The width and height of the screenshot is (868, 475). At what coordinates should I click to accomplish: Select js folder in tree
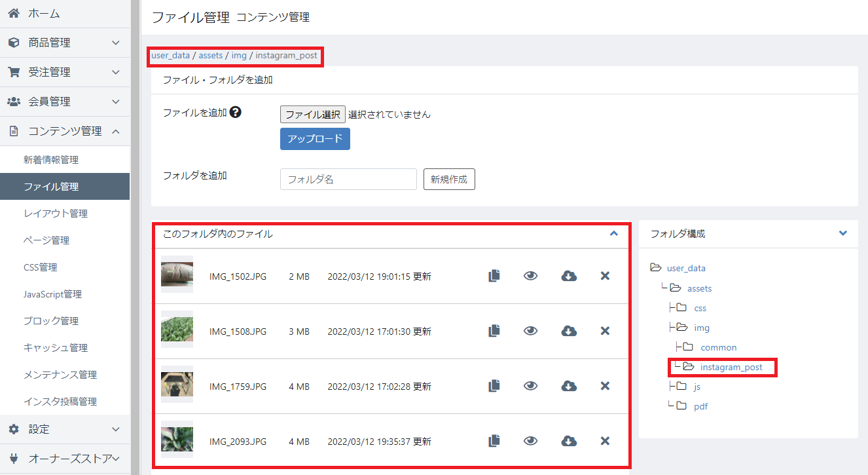tap(697, 387)
